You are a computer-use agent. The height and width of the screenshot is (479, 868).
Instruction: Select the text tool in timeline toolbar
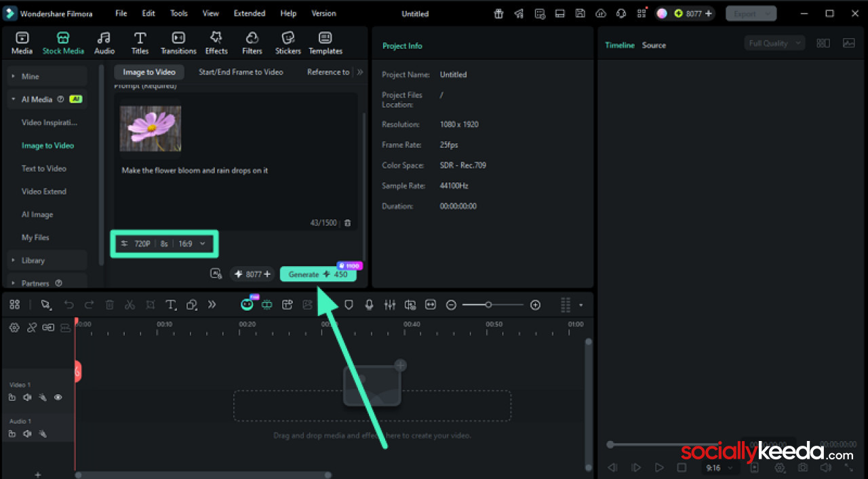[171, 305]
